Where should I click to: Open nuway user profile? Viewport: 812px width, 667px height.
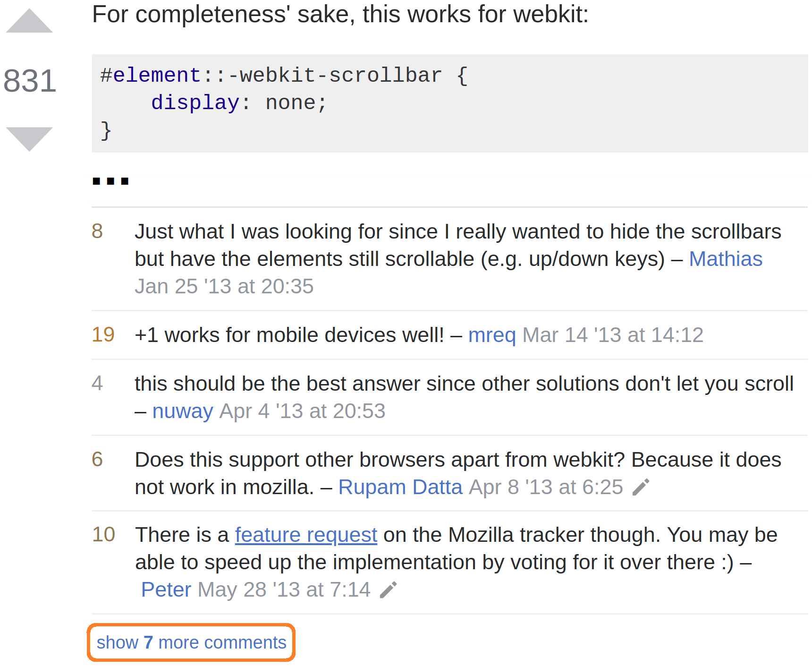[x=182, y=411]
